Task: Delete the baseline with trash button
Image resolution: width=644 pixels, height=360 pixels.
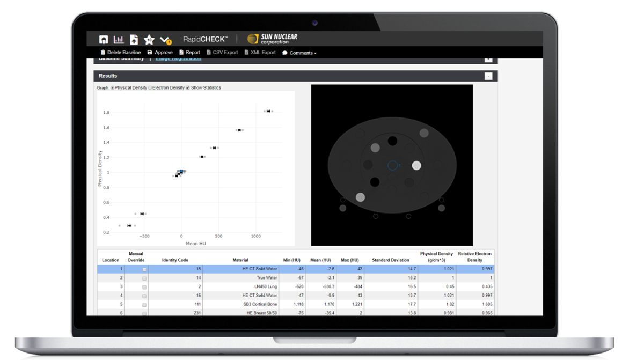Action: click(x=121, y=53)
